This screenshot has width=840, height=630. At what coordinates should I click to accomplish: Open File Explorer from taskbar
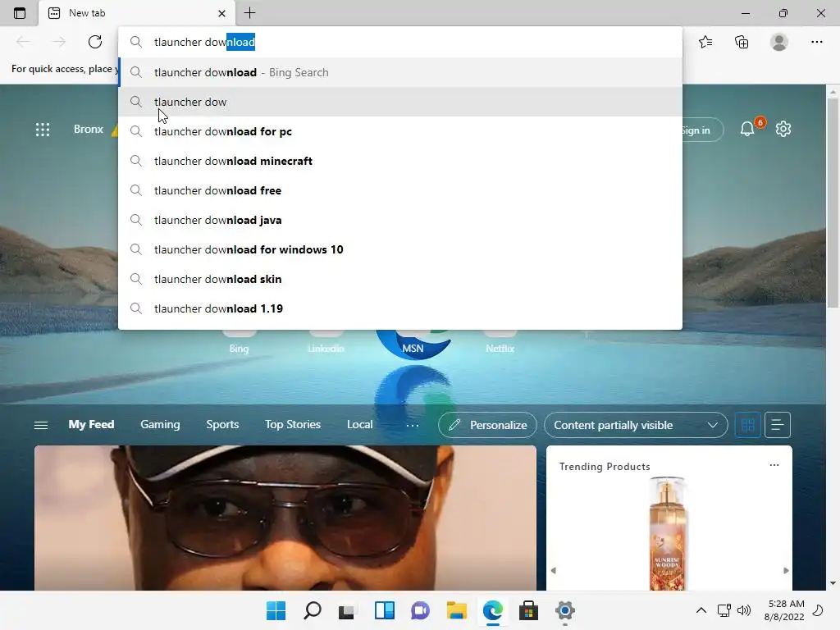[456, 610]
